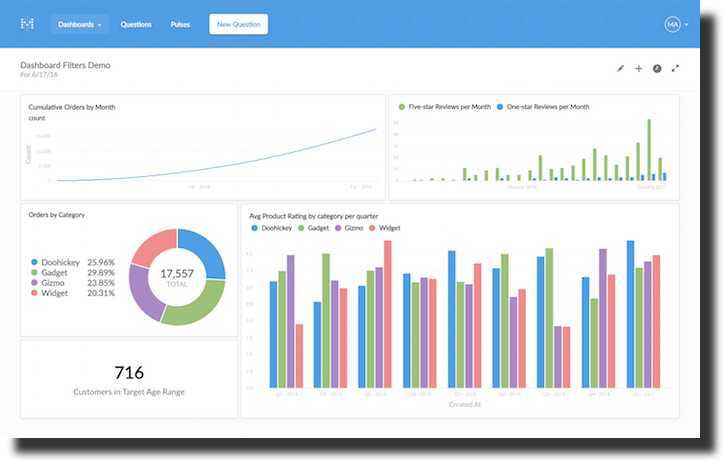Click Customers in Target Age Range label
The width and height of the screenshot is (723, 461).
click(129, 392)
